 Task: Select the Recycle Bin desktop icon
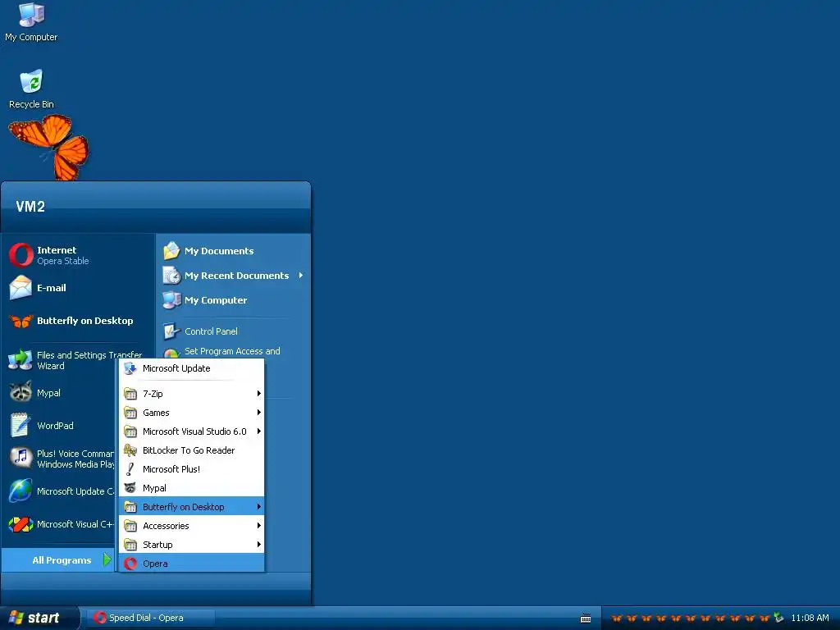click(x=31, y=89)
